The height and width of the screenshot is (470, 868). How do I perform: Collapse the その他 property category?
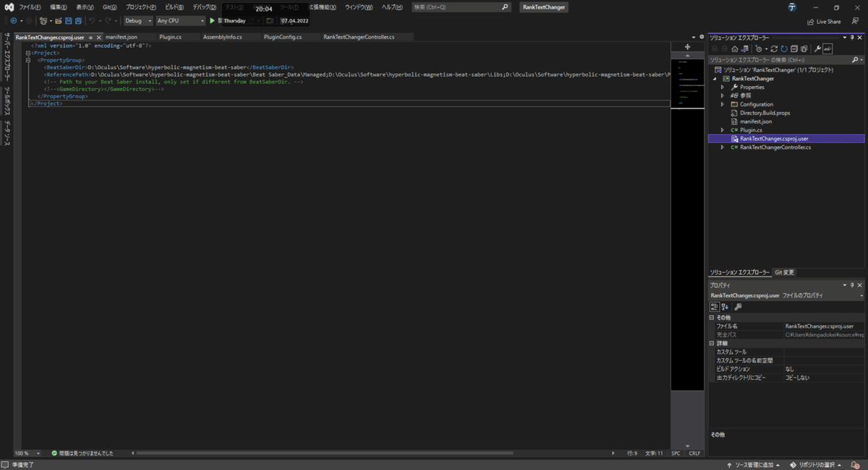pyautogui.click(x=712, y=317)
